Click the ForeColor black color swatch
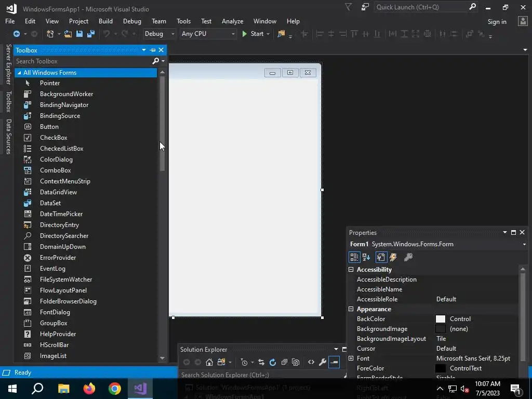This screenshot has width=532, height=399. click(x=441, y=368)
